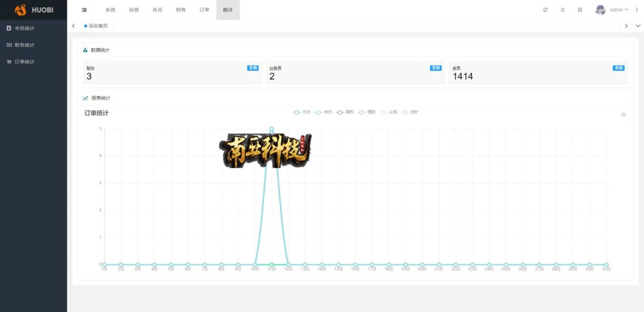Click the 数据统计 section title
The image size is (644, 312).
tap(100, 50)
